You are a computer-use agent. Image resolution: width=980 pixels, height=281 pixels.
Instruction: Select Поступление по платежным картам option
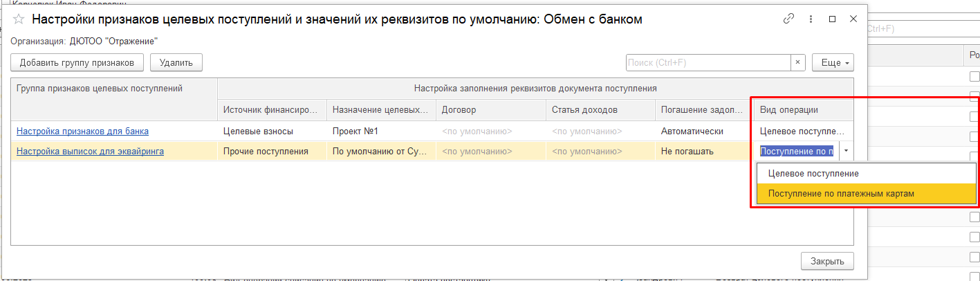coord(841,194)
